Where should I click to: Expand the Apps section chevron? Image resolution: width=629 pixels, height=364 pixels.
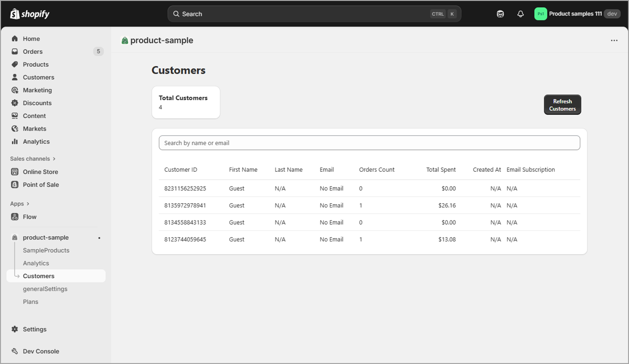point(28,204)
